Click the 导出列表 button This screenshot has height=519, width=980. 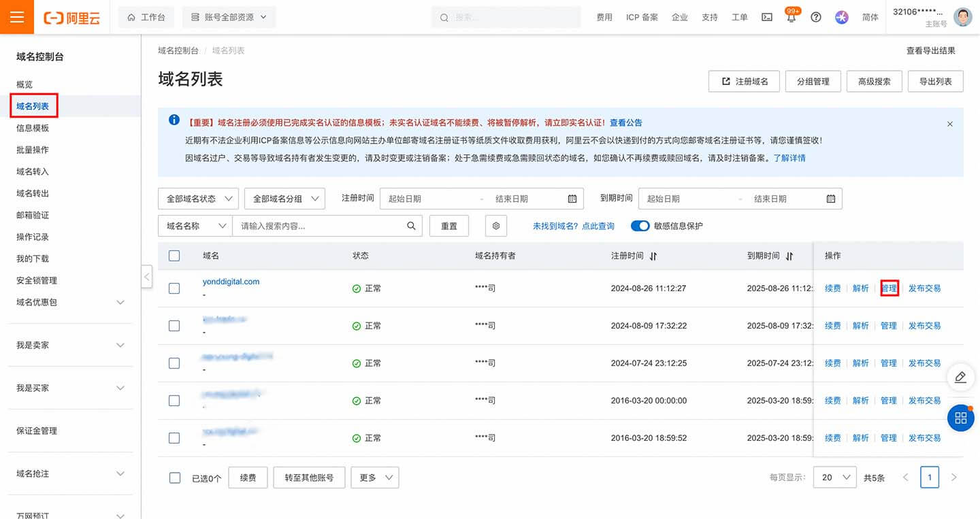coord(935,81)
